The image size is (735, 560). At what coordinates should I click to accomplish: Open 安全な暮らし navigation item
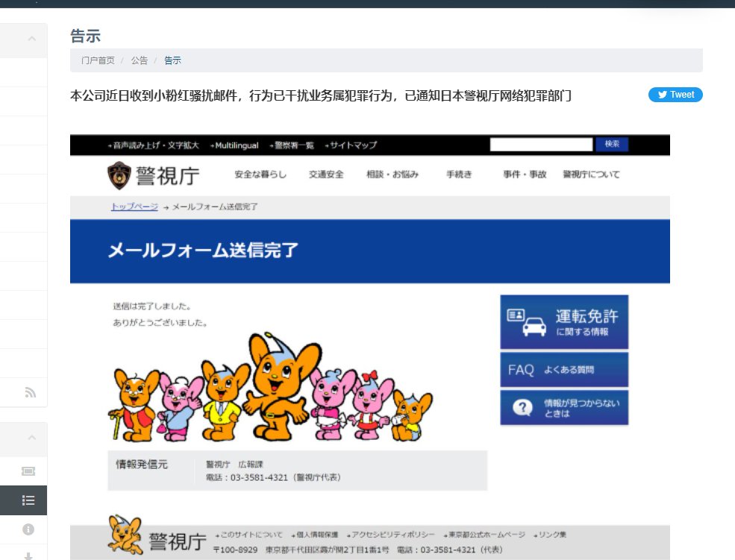pos(260,174)
